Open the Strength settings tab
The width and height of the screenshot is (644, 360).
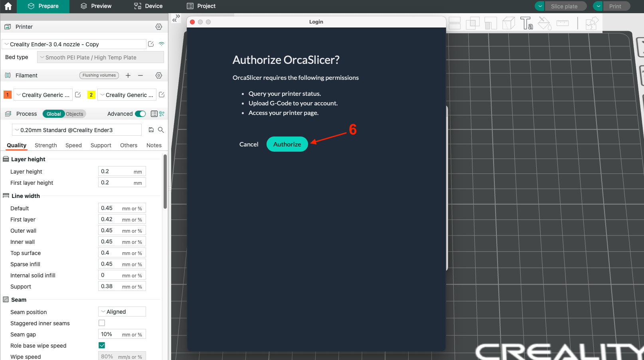46,145
